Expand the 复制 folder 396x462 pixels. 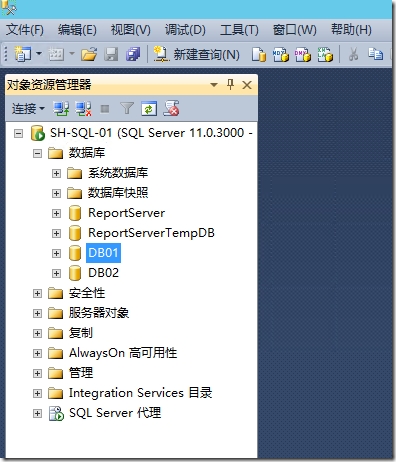38,334
